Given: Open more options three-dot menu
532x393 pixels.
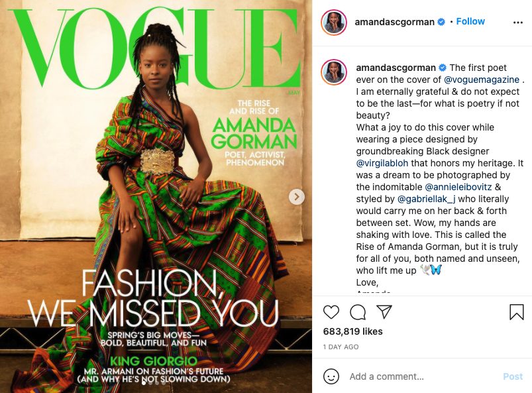Looking at the screenshot, I should 517,23.
